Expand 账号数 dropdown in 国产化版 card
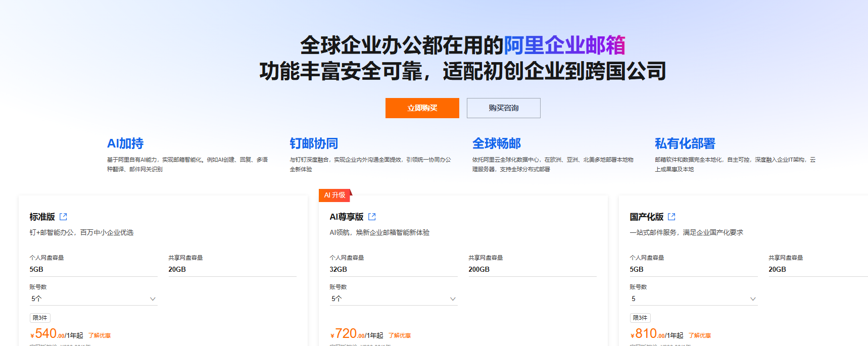868x346 pixels. 694,299
